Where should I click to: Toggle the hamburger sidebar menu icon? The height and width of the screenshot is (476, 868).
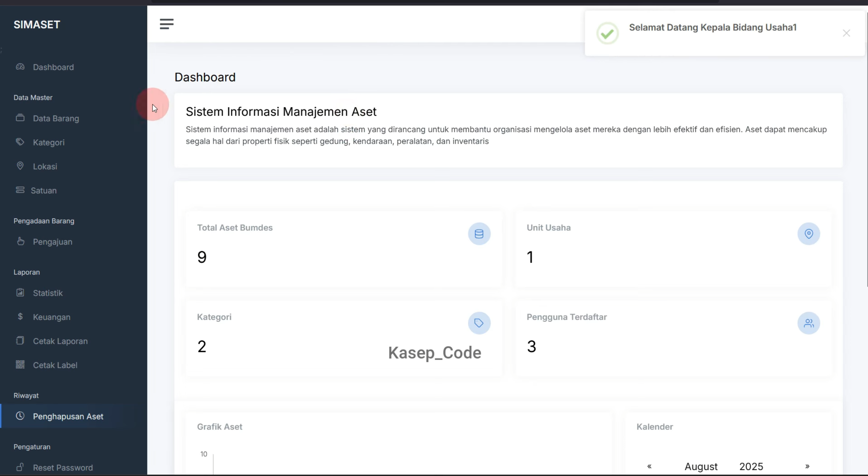(166, 24)
